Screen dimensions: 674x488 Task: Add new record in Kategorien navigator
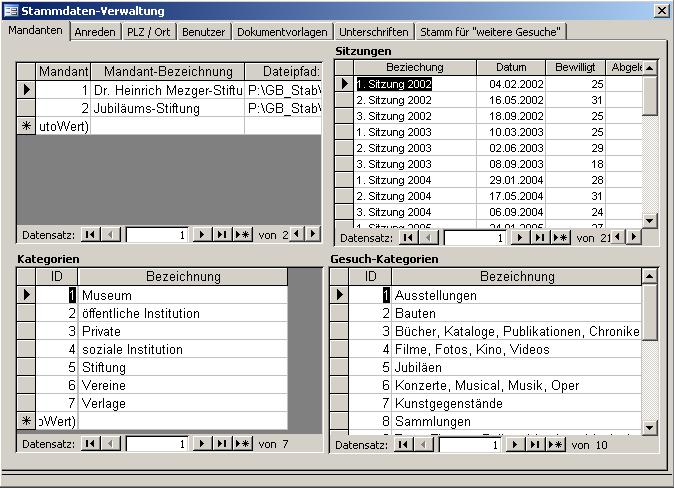242,443
